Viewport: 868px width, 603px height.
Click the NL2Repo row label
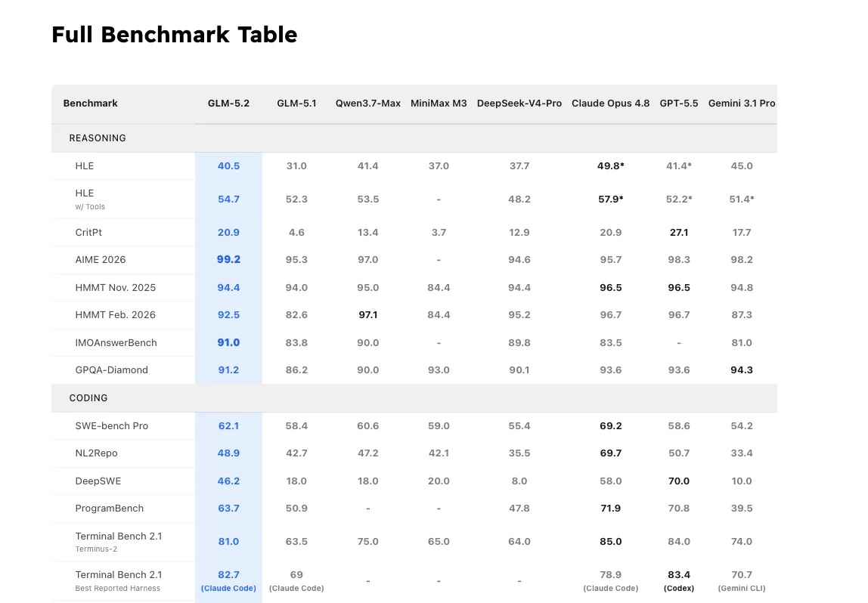(x=96, y=453)
